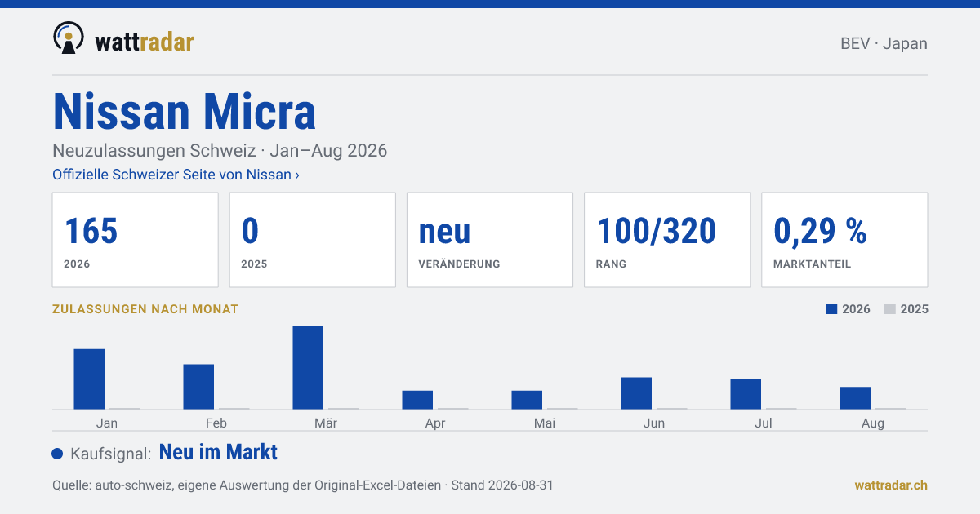Click the 0,29 % Marktanteil card

(844, 240)
